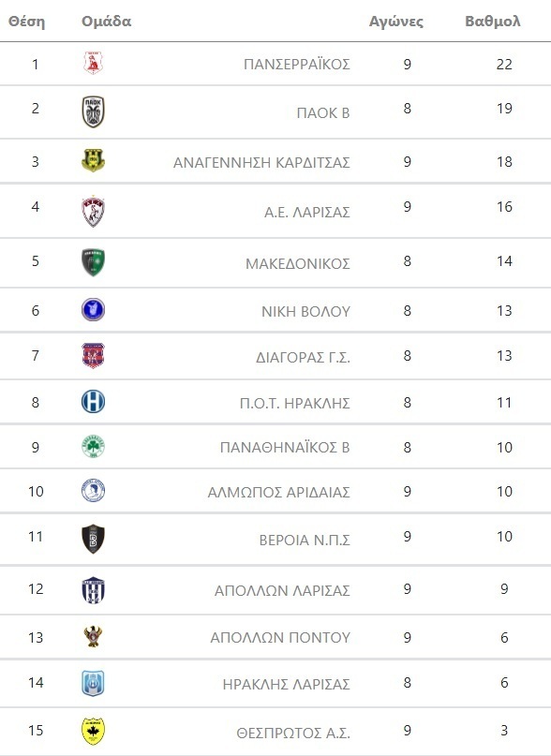Click the Αγώνες column header

(x=396, y=22)
